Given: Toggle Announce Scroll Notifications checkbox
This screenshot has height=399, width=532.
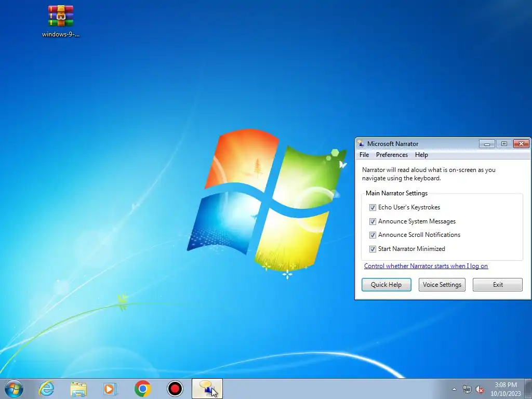Looking at the screenshot, I should click(x=373, y=235).
